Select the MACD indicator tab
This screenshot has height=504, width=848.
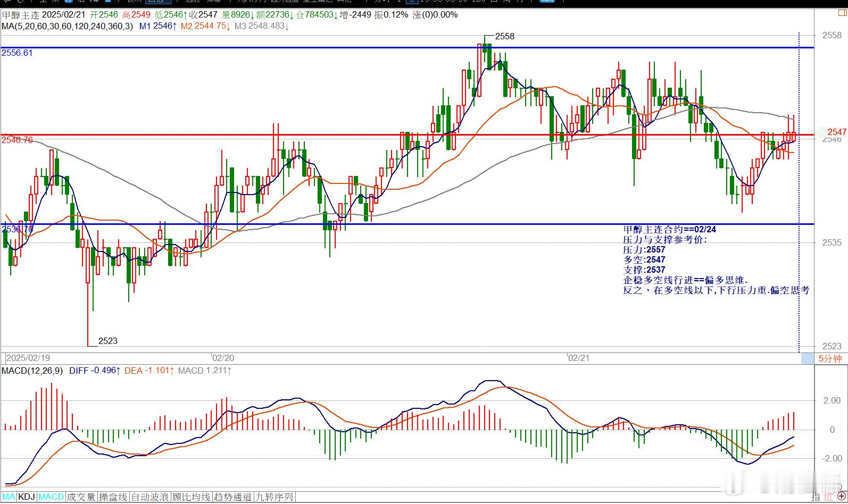pos(51,497)
